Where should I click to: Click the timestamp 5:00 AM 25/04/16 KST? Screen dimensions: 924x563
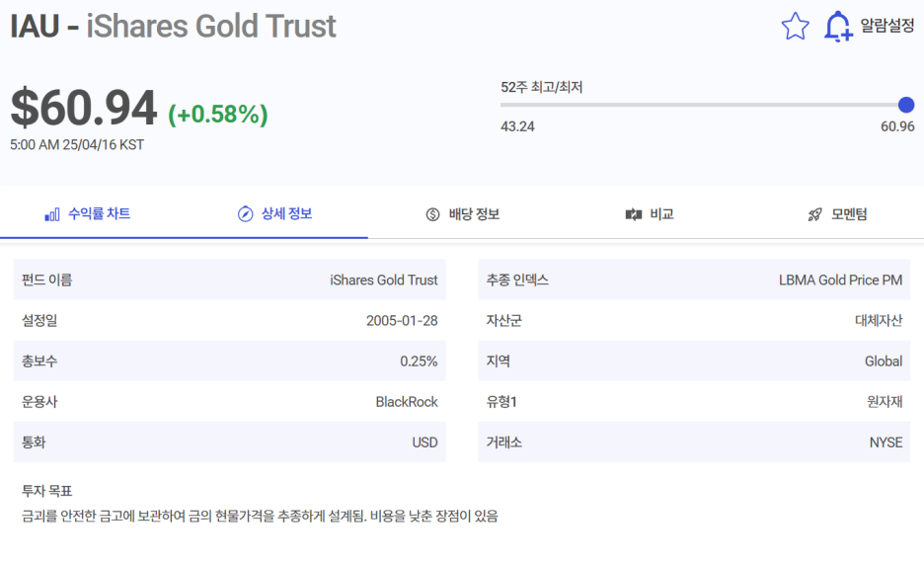[x=77, y=145]
